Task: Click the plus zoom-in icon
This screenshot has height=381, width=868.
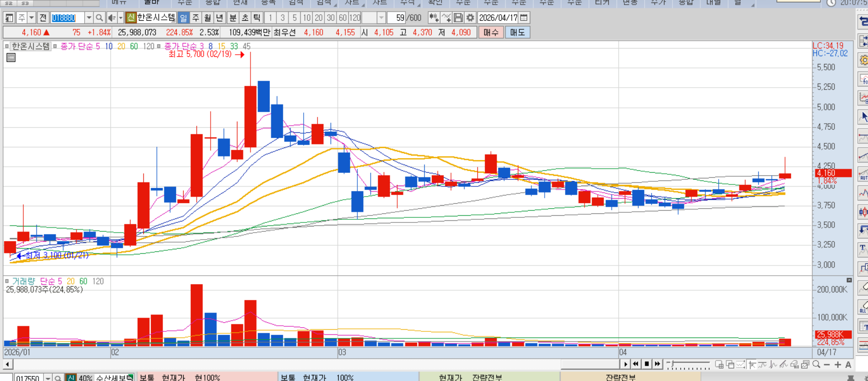Action: tap(838, 365)
